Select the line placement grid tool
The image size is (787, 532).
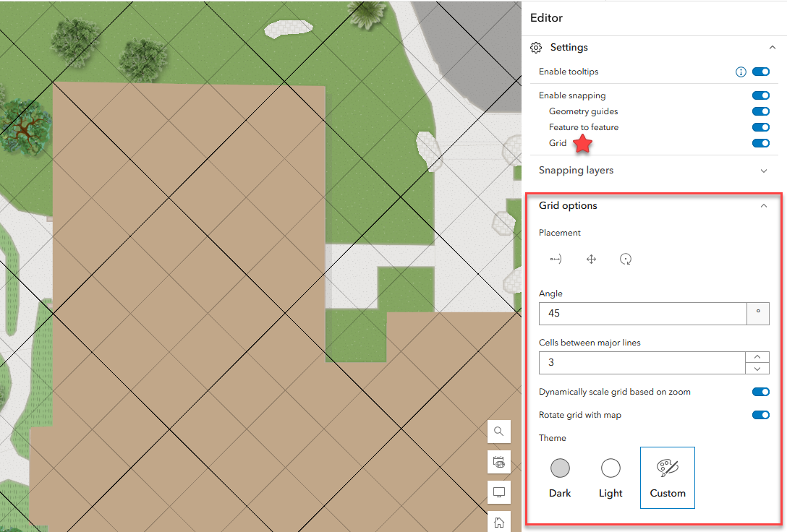coord(556,259)
